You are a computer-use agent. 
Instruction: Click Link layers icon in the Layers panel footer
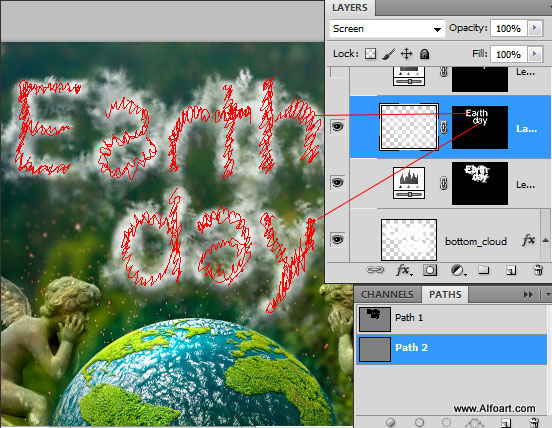375,270
